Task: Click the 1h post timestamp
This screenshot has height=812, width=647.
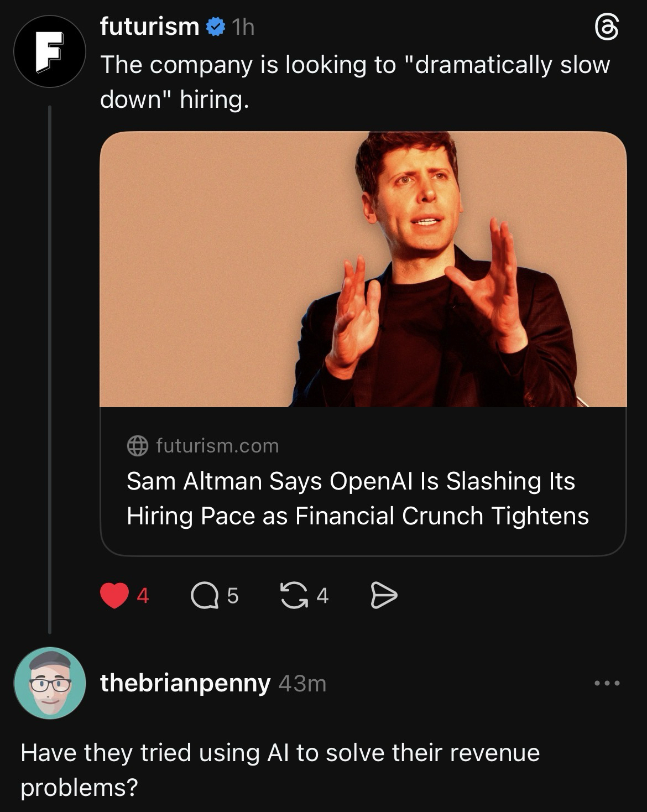Action: pos(243,27)
